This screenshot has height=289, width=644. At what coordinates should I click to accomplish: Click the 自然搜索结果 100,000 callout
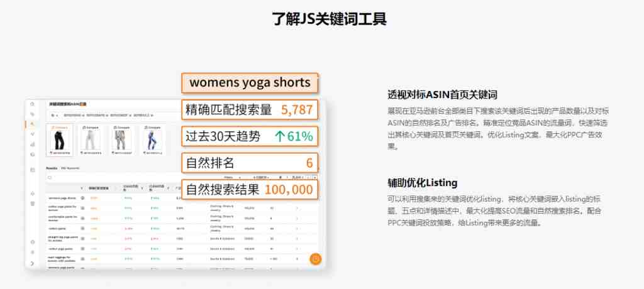[x=250, y=190]
